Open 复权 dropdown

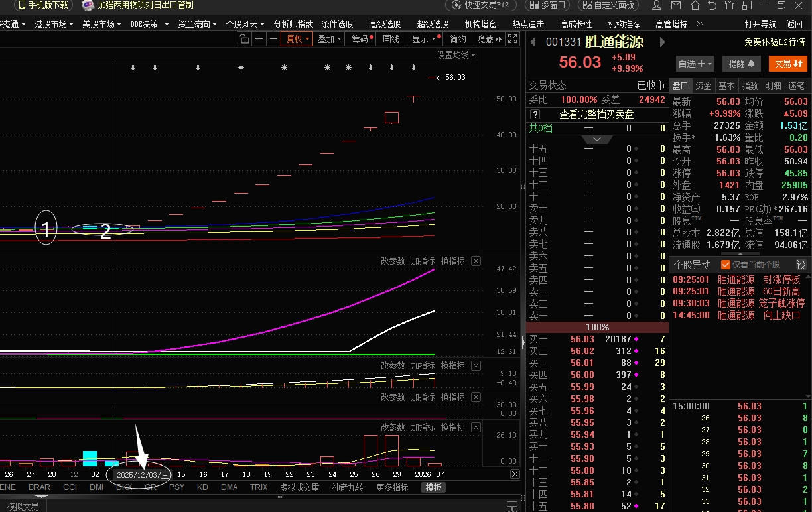pyautogui.click(x=298, y=39)
